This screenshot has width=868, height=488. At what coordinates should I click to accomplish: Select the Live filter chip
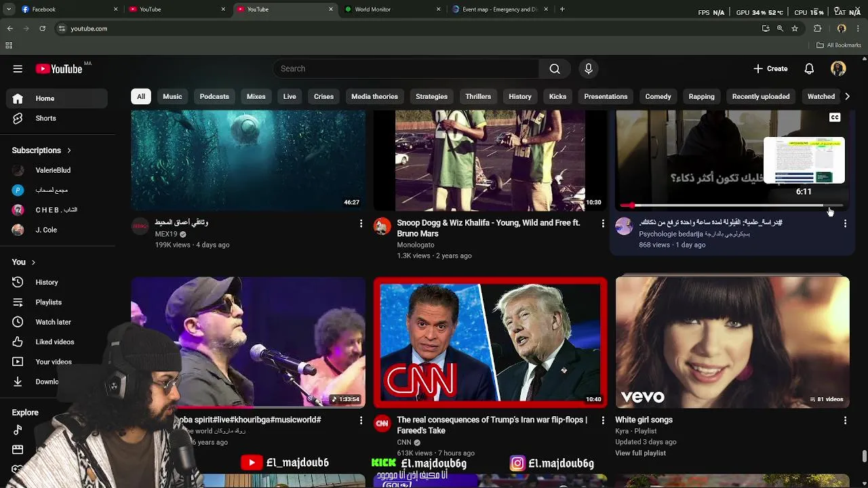pyautogui.click(x=290, y=96)
